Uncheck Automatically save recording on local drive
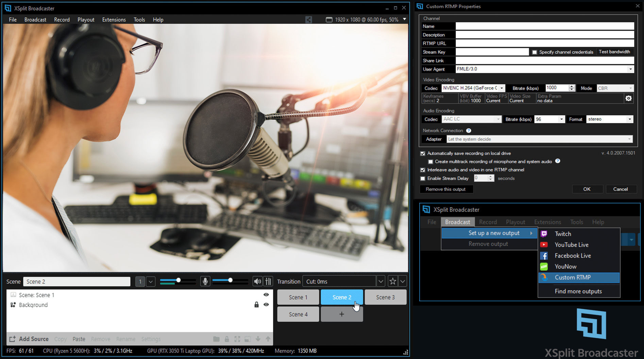644x359 pixels. point(423,154)
